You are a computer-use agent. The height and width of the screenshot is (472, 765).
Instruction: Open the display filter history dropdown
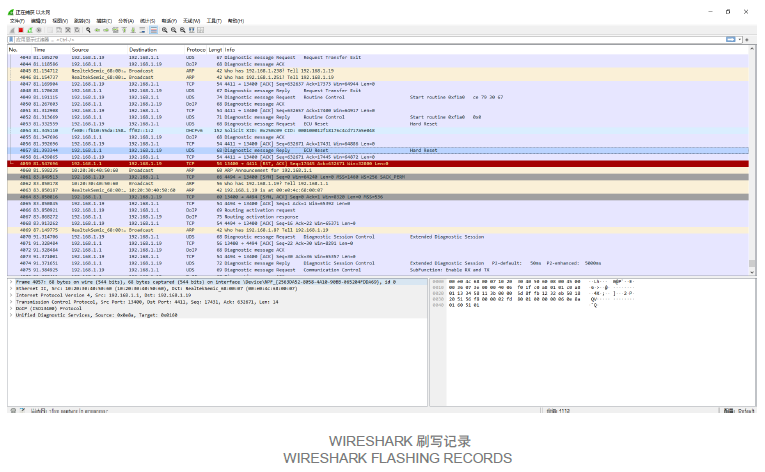(740, 40)
